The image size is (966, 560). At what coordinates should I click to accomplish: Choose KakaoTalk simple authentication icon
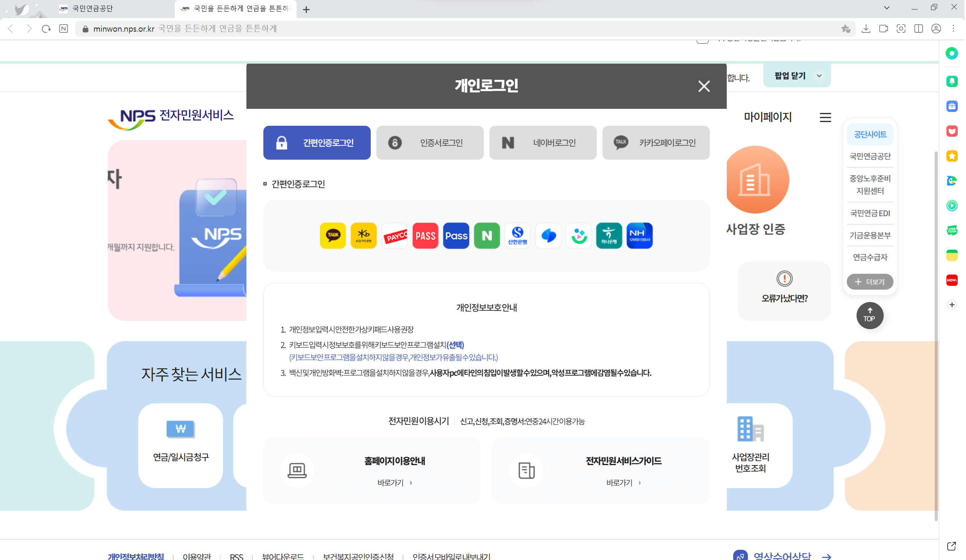coord(333,236)
